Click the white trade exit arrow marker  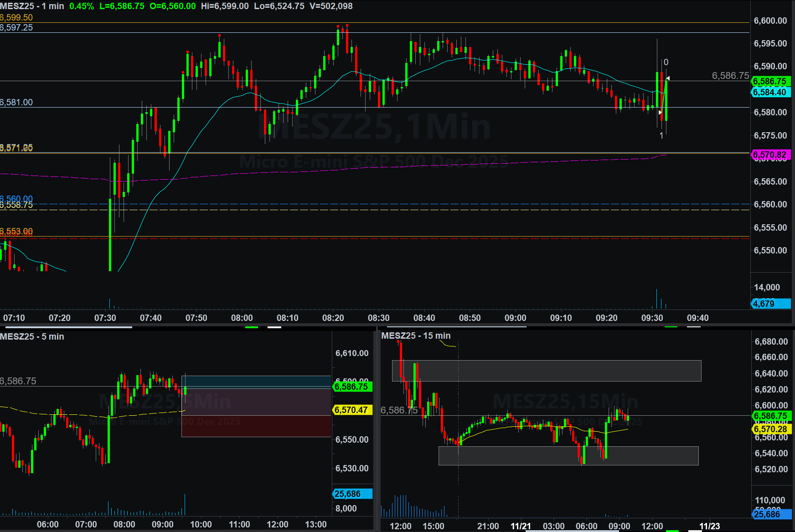[668, 78]
